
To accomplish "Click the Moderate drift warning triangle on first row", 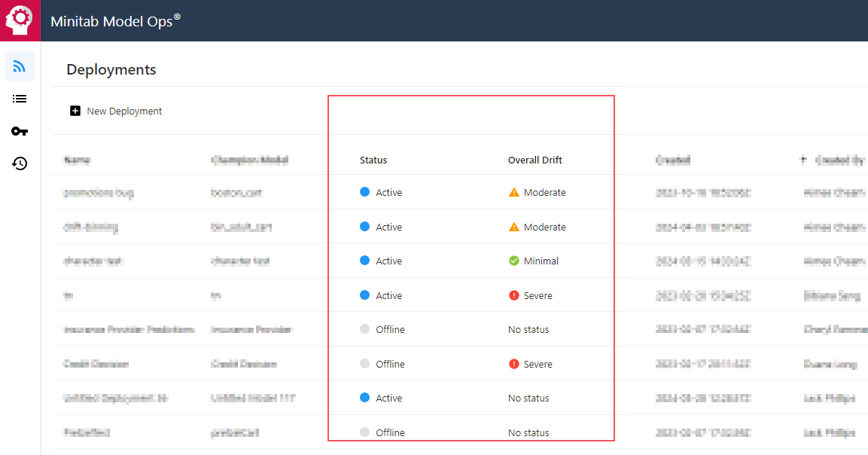I will tap(514, 192).
